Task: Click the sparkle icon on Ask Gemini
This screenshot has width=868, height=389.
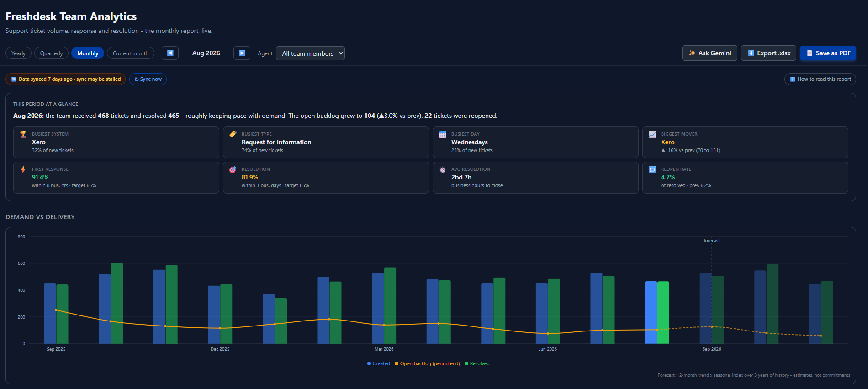Action: (692, 53)
